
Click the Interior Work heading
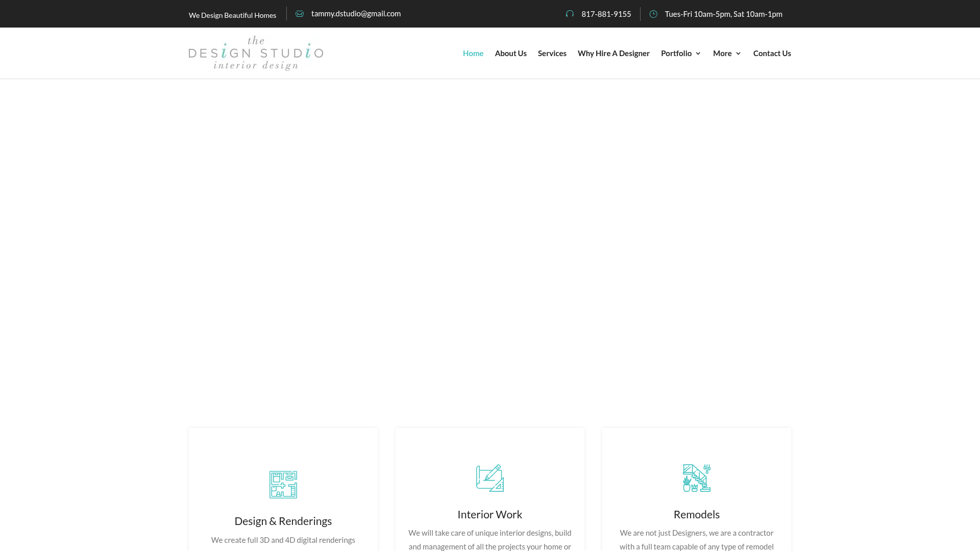click(490, 514)
